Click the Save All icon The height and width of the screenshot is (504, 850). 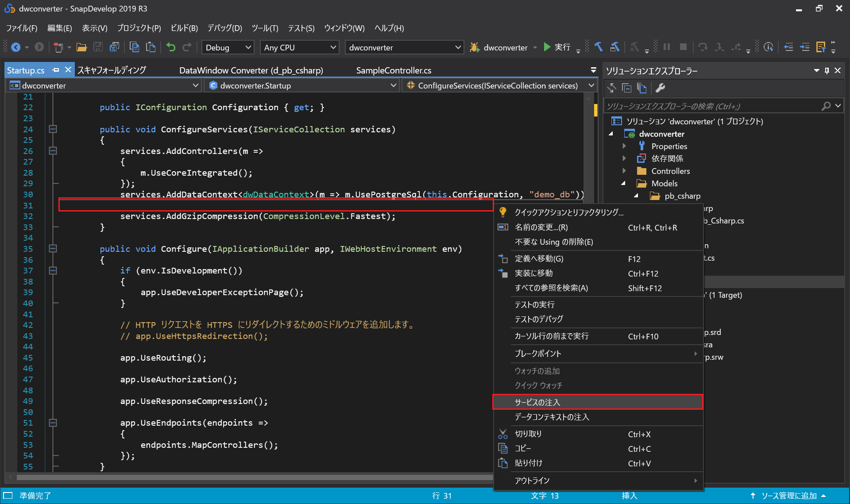tap(114, 47)
